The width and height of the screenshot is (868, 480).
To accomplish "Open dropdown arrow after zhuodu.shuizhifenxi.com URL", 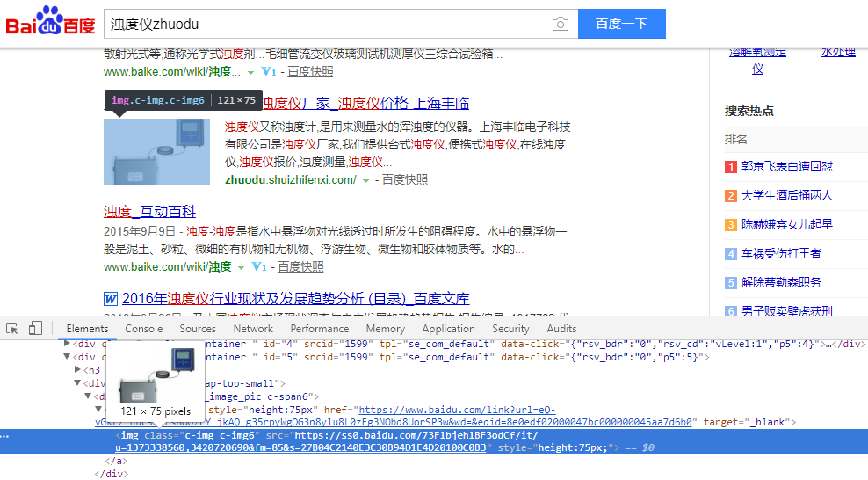I will 366,180.
